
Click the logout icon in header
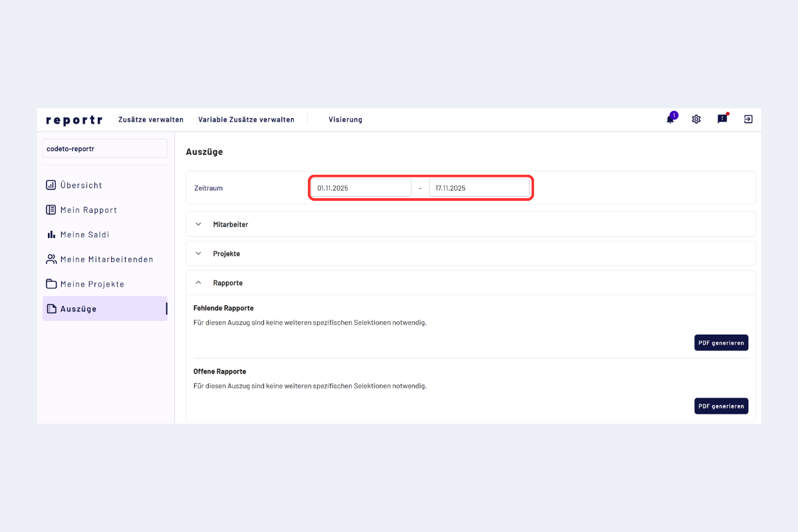[x=748, y=120]
